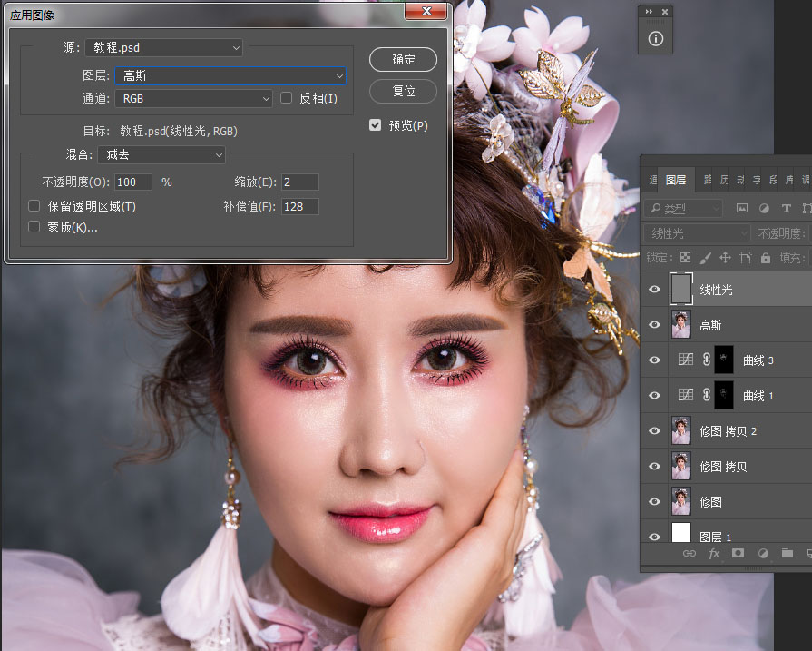Enable the 反相(I) invert checkbox

286,98
